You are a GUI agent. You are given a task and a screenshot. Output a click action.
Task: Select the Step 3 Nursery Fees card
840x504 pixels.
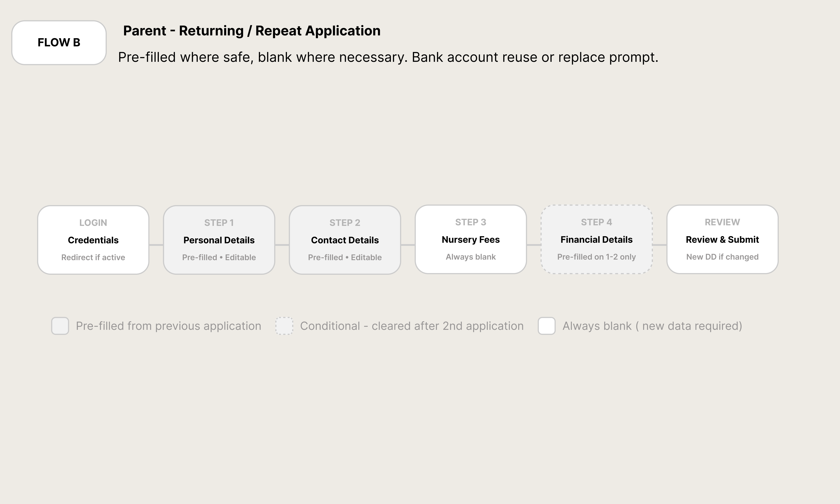point(471,239)
